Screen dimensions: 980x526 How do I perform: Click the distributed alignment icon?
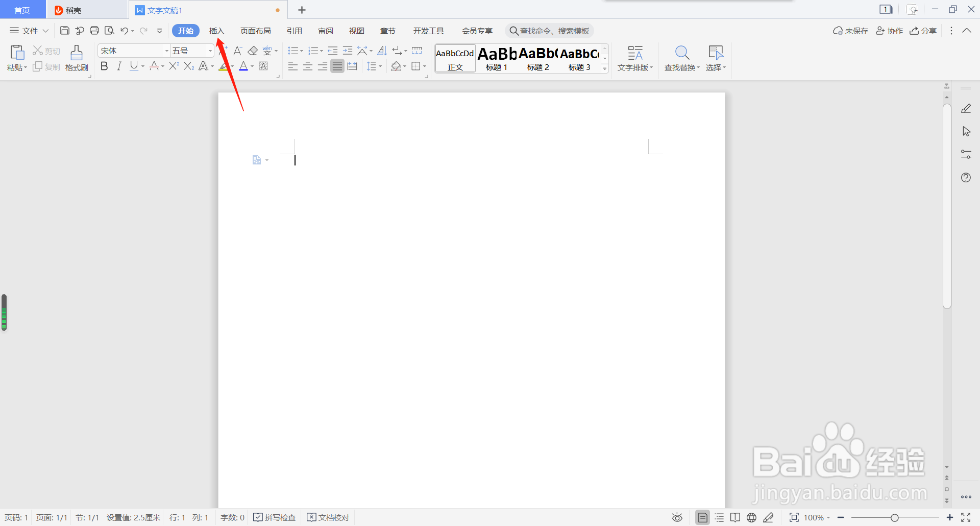(352, 66)
